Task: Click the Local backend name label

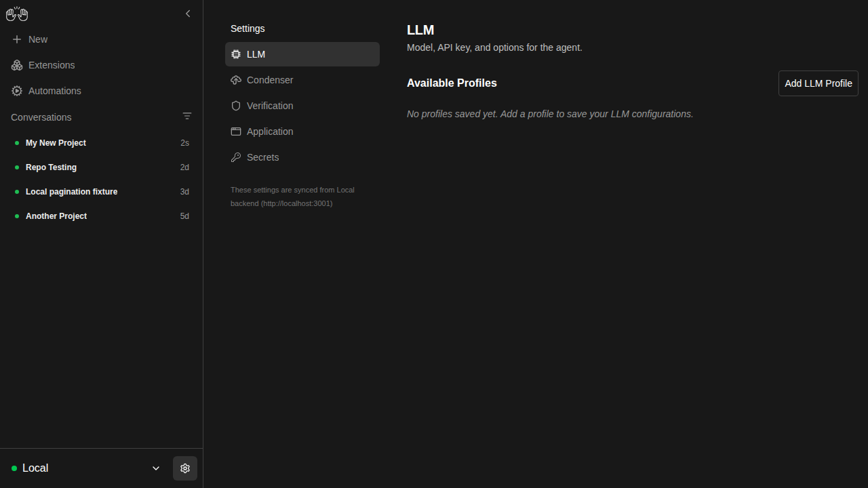Action: [x=35, y=468]
